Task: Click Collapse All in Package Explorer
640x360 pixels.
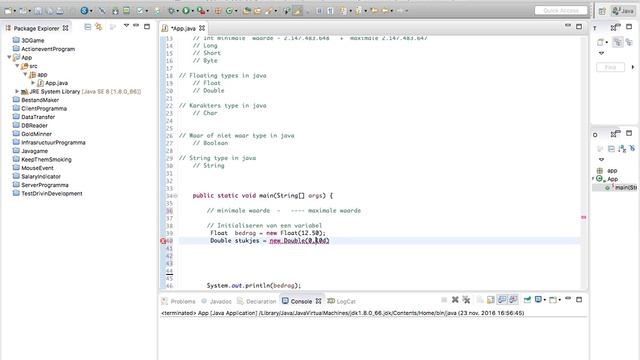Action: pyautogui.click(x=87, y=27)
